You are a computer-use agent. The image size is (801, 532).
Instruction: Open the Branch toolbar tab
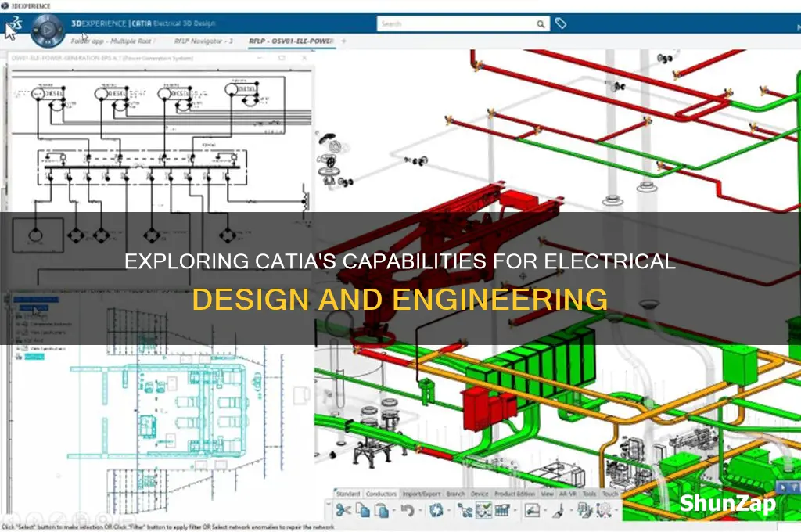click(456, 494)
